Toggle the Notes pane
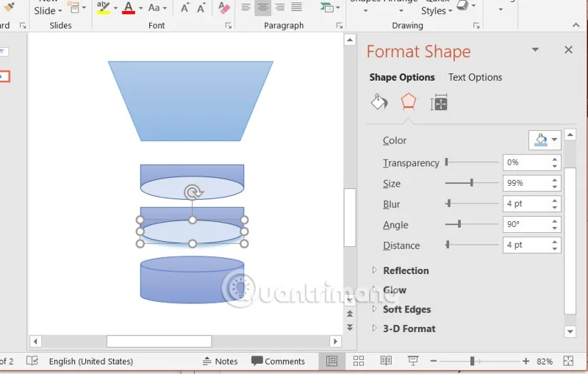 [220, 362]
